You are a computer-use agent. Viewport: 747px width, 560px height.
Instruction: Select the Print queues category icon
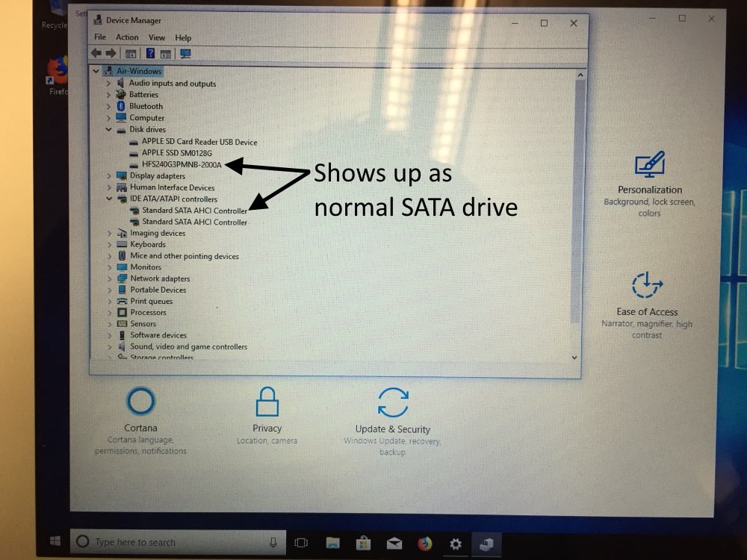pyautogui.click(x=123, y=301)
